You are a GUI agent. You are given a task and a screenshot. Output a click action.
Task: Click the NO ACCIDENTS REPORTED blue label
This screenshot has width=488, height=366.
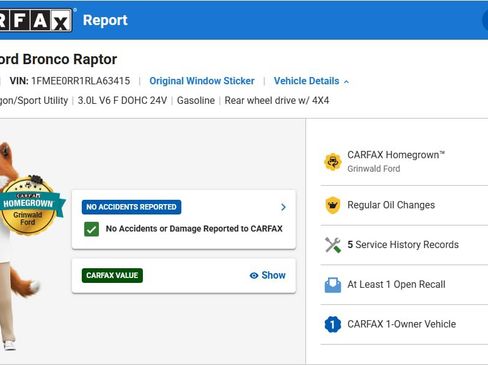[x=131, y=207]
